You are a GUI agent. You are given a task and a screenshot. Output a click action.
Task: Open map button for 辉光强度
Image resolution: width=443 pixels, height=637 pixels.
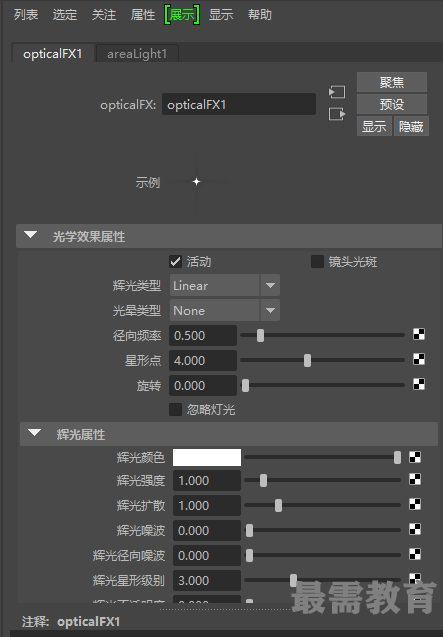(415, 479)
